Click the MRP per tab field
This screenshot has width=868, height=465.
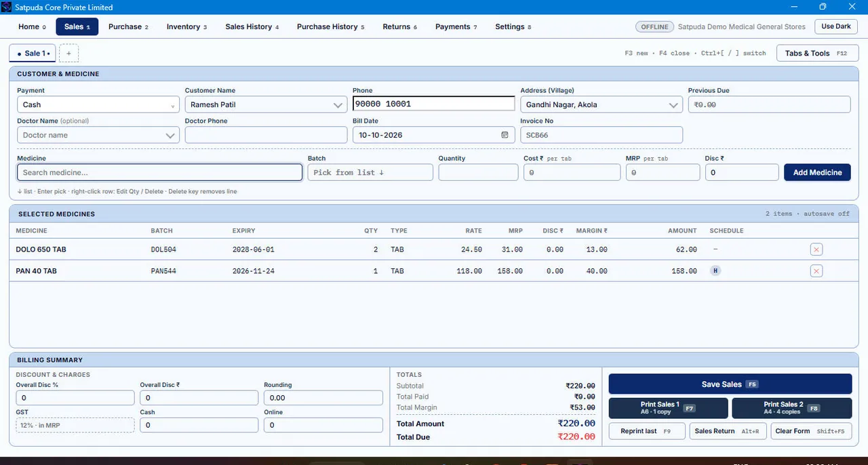pyautogui.click(x=663, y=172)
